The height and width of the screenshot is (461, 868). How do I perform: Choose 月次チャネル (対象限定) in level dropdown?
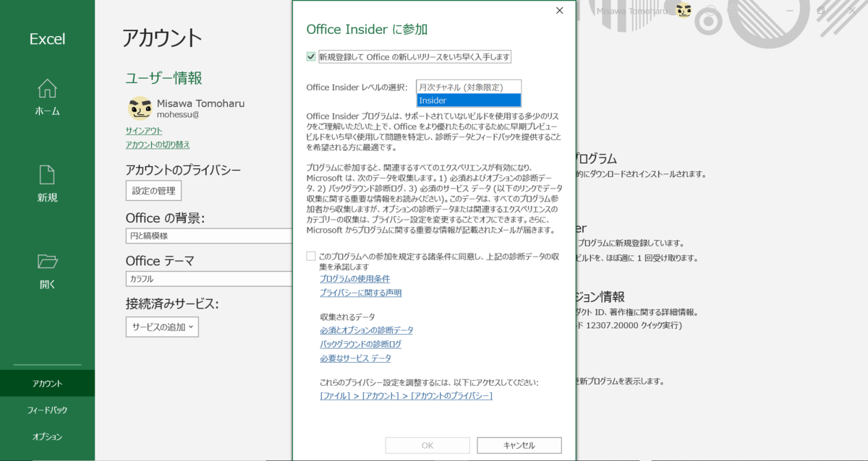tap(469, 87)
